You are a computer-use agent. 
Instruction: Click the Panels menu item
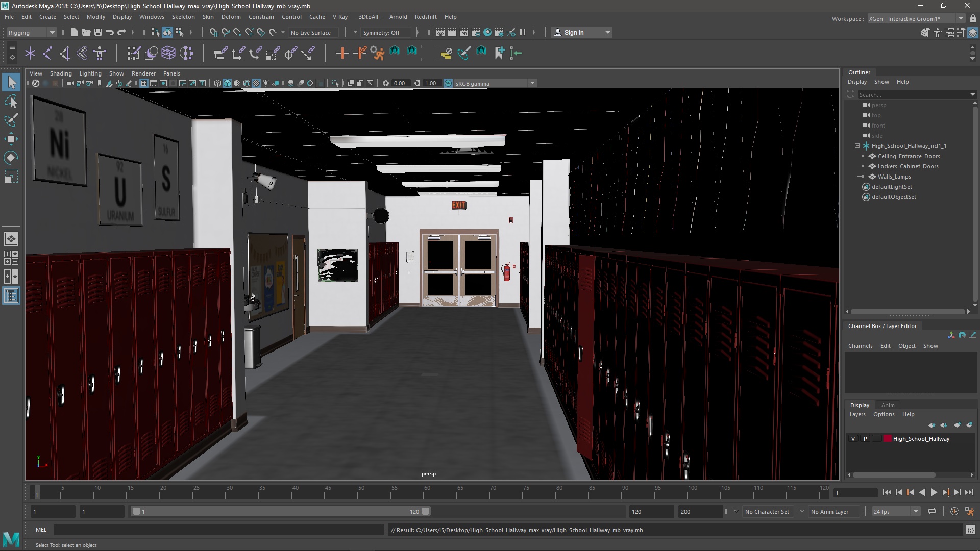171,72
